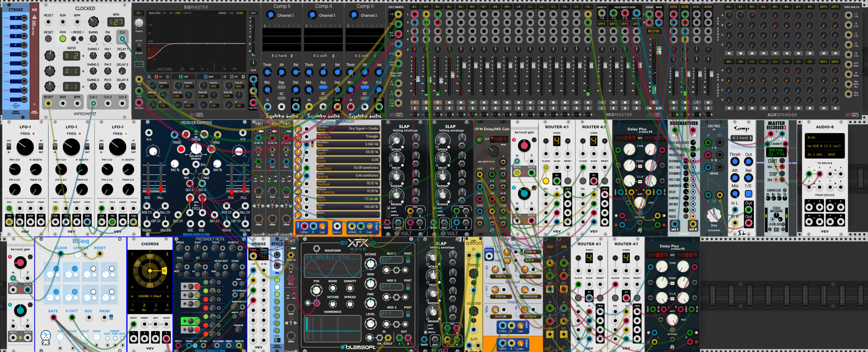Click the Drunken Rampage IN A jack
868x352 pixels.
pos(149,133)
